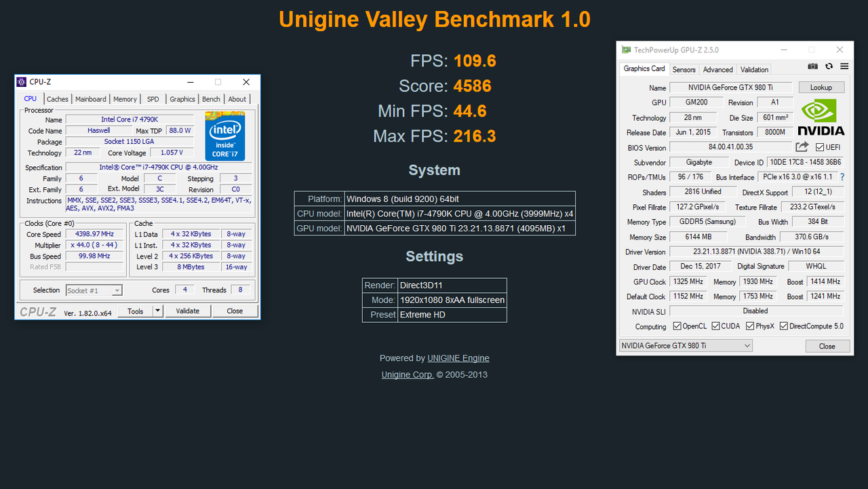Click the Driver Version field in GPU-Z
This screenshot has width=868, height=489.
[x=756, y=252]
